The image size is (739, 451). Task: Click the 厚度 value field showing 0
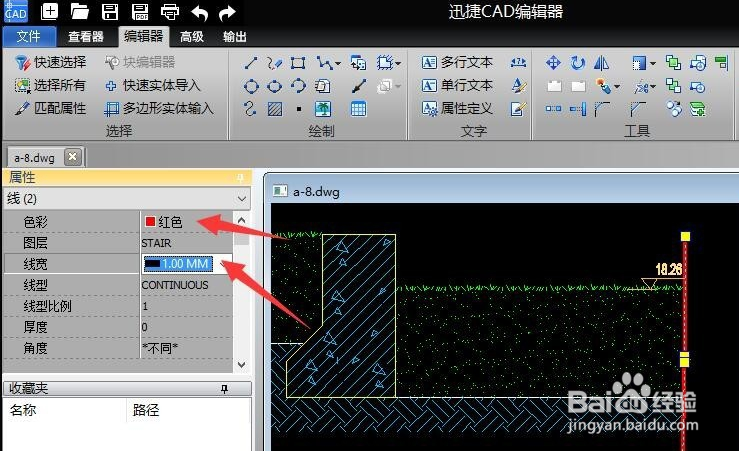pos(187,327)
